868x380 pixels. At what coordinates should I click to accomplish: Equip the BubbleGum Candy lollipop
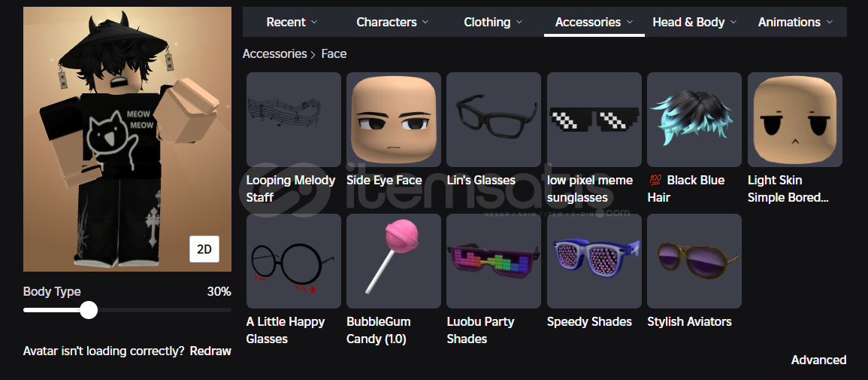point(394,261)
